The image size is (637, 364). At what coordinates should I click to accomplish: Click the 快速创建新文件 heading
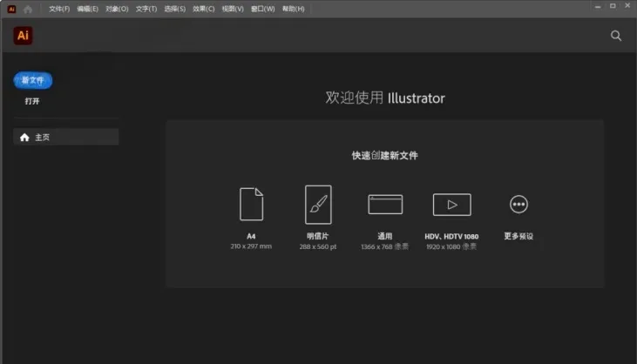(x=384, y=155)
